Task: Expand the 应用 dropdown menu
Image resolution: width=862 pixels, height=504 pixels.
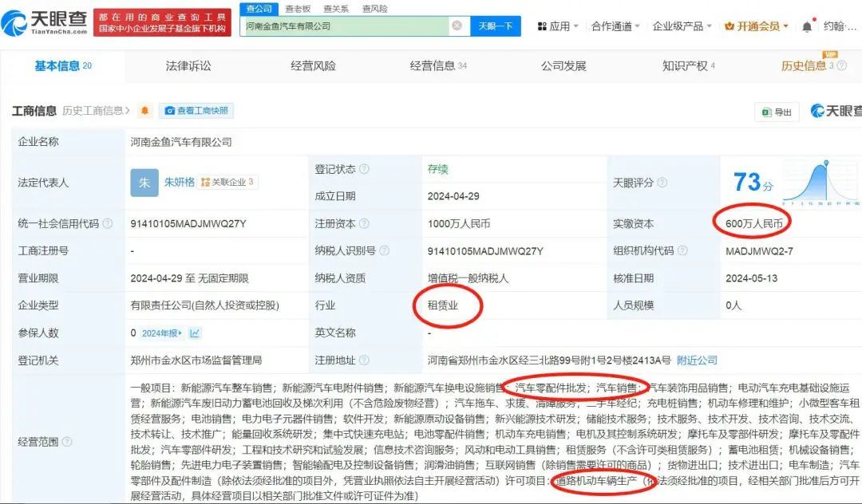Action: coord(558,26)
